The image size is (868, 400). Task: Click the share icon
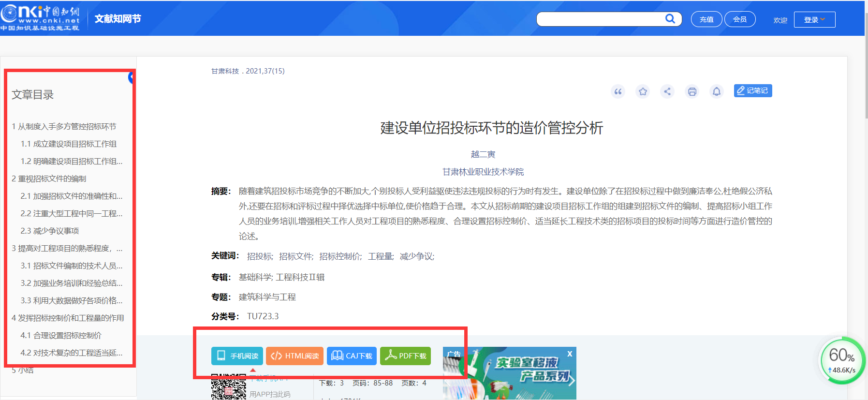[667, 91]
